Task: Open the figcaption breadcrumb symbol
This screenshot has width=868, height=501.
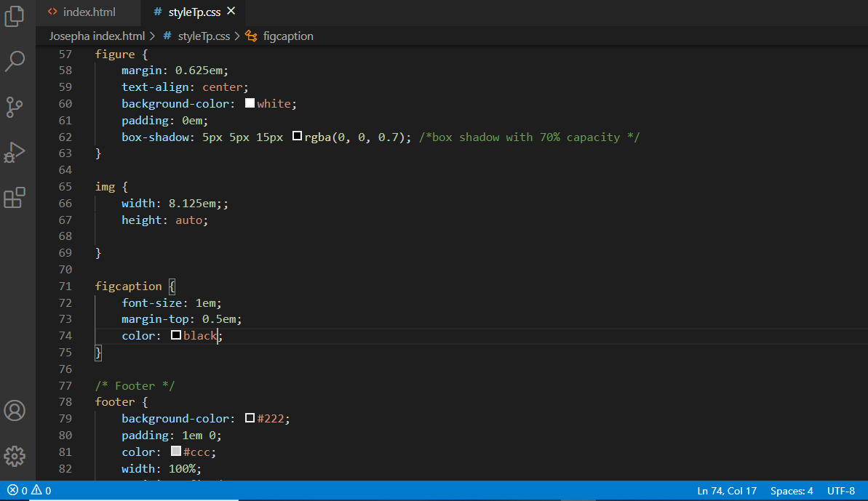Action: pos(288,36)
